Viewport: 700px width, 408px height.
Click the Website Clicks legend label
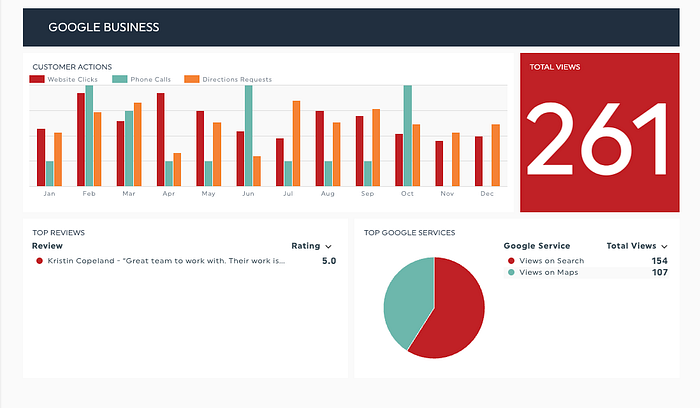72,79
